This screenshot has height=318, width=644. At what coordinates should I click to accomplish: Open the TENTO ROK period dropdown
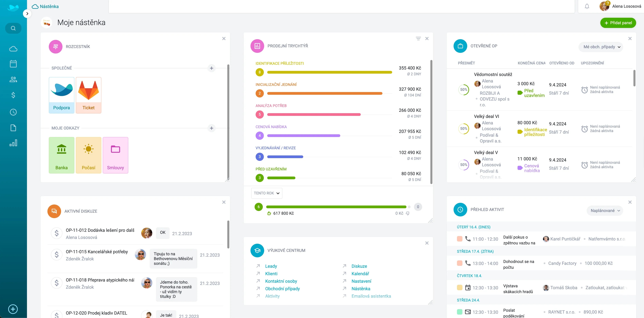[x=267, y=193]
